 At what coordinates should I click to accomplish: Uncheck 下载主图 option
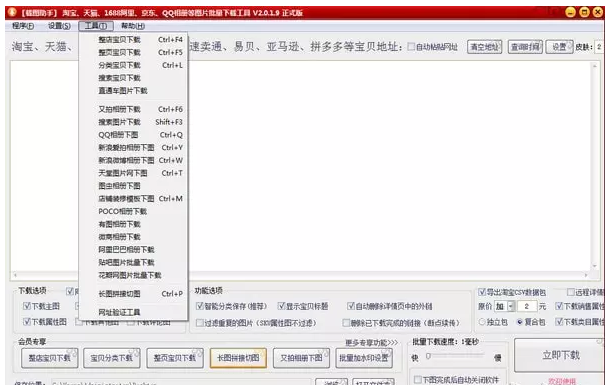[x=27, y=306]
